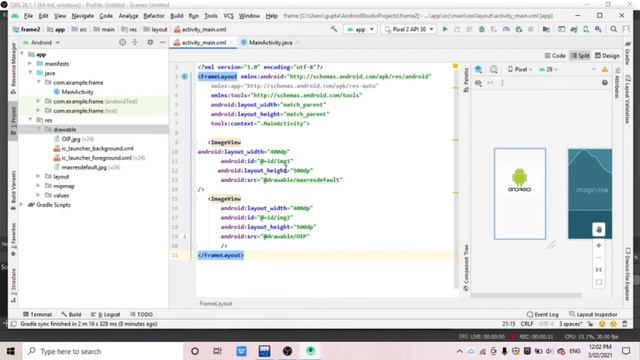Click the design surface layers icon

point(478,69)
